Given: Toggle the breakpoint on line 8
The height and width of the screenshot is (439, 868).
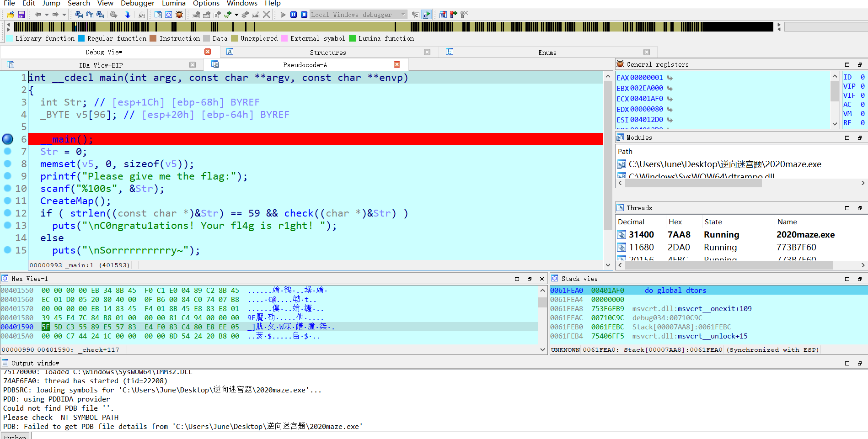Looking at the screenshot, I should (7, 164).
